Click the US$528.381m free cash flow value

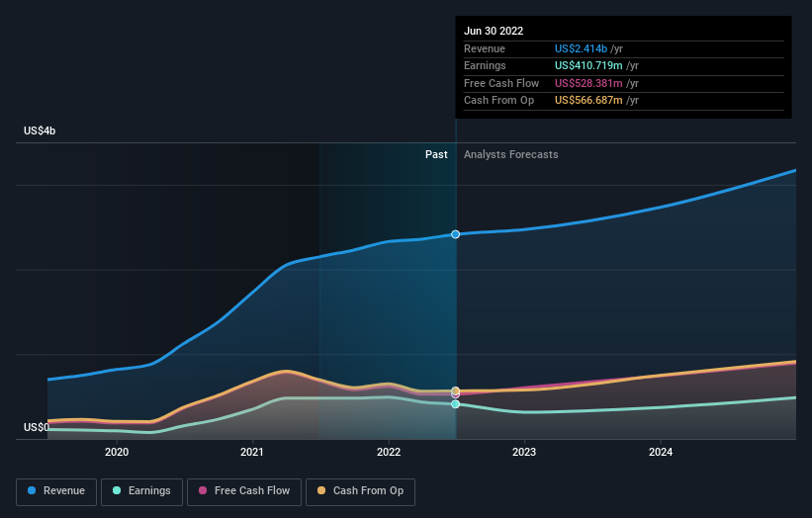coord(588,83)
